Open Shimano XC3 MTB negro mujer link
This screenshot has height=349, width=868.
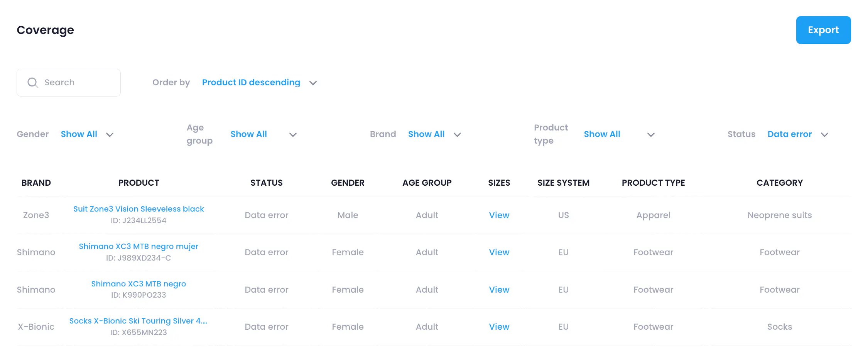138,246
